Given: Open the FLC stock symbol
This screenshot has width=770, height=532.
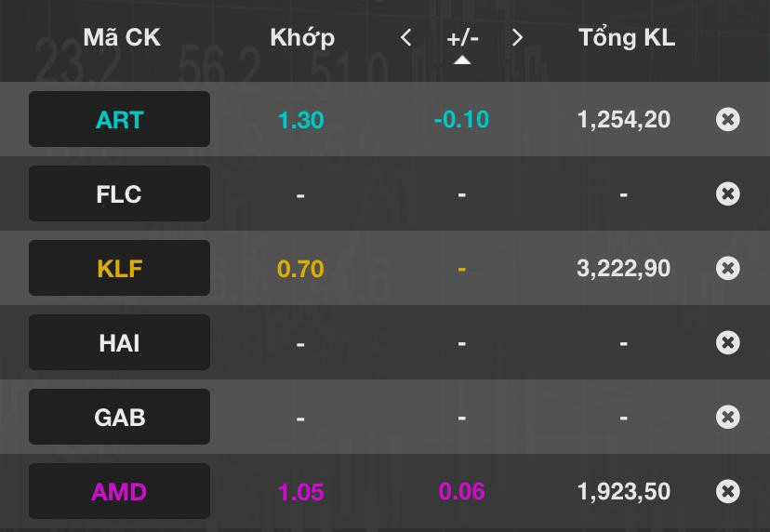Looking at the screenshot, I should pos(119,193).
